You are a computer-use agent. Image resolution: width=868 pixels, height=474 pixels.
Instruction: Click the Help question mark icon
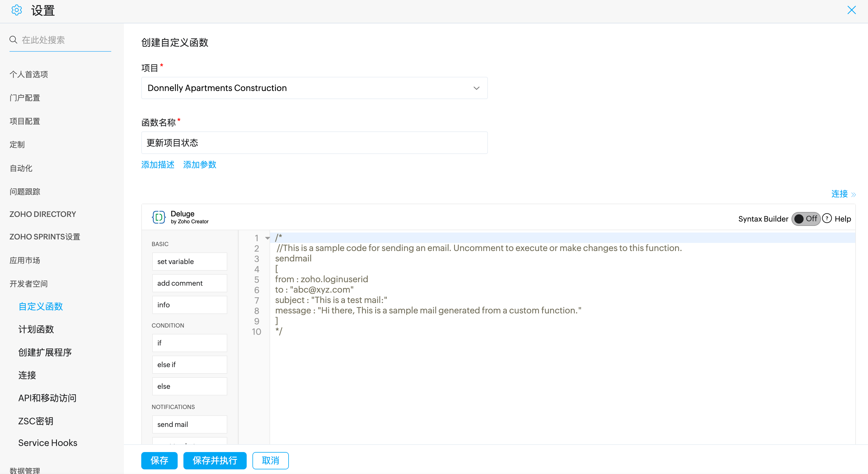827,219
